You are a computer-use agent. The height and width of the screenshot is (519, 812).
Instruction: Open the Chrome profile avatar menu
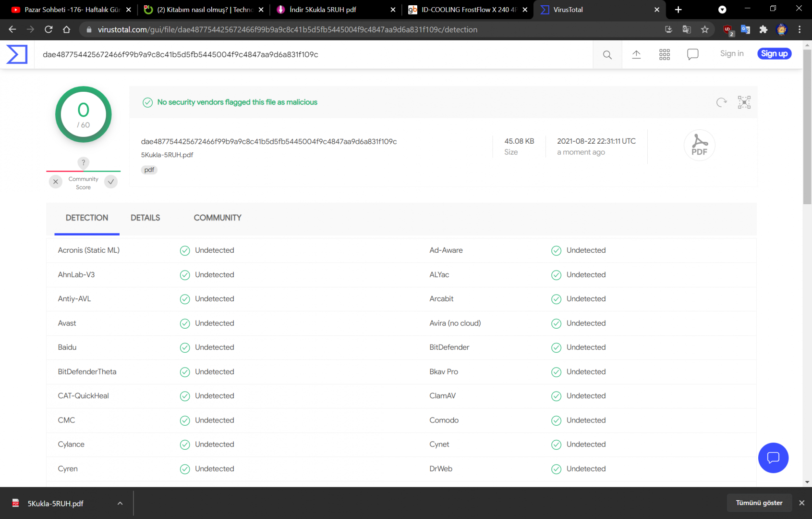click(x=782, y=29)
